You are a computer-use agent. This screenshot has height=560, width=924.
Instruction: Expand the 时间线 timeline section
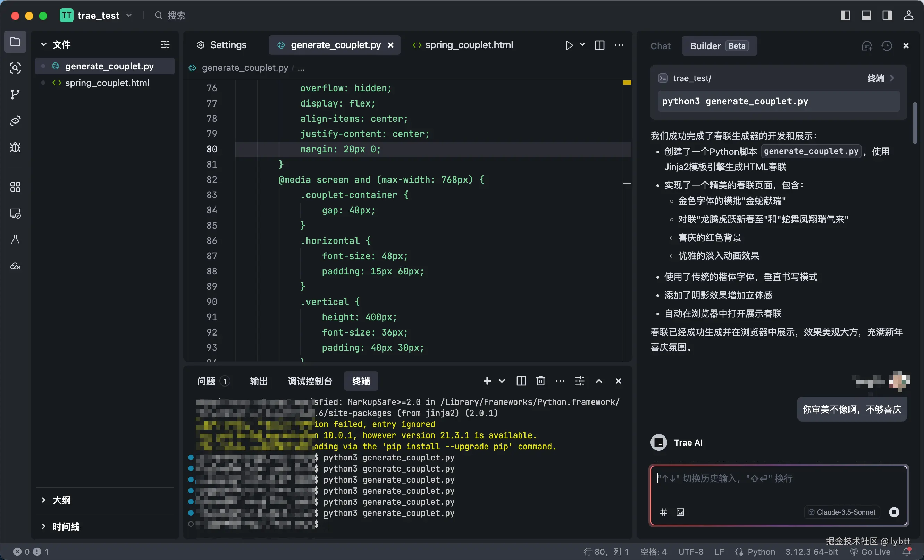coord(66,526)
